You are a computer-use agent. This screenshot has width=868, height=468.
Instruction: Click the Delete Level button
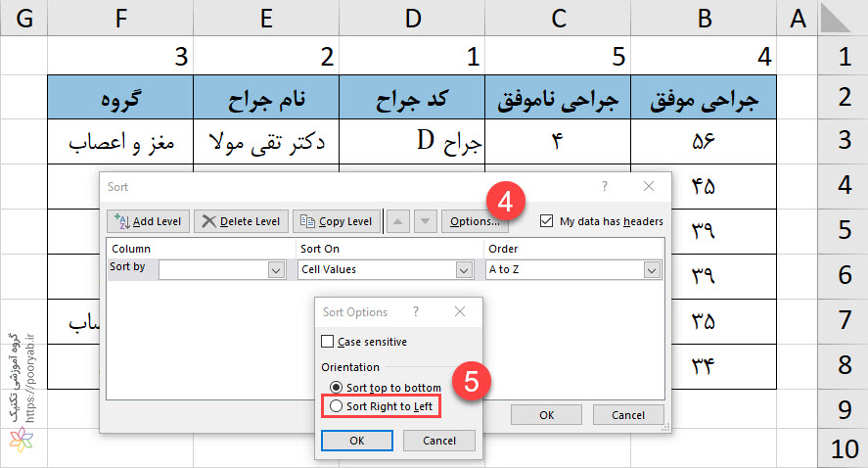(x=241, y=221)
